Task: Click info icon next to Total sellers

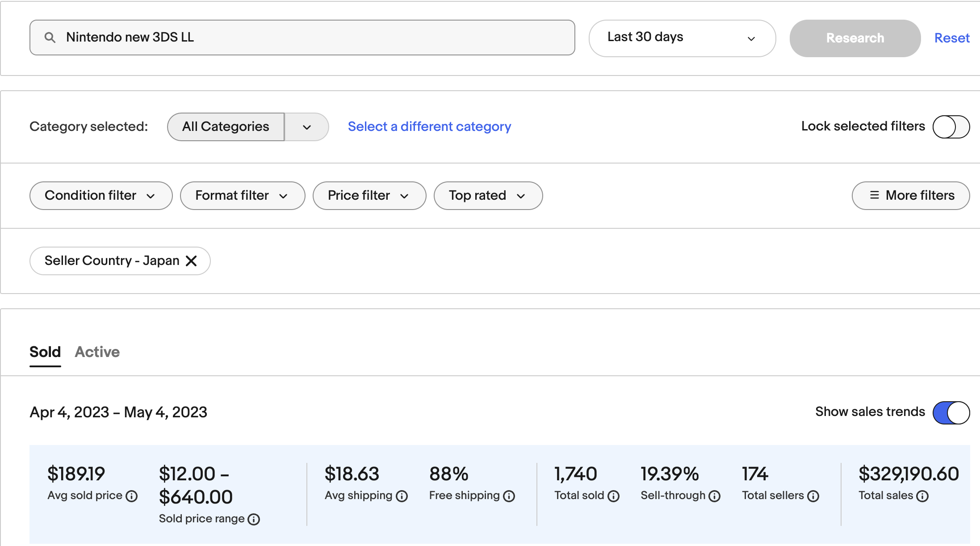Action: click(813, 496)
